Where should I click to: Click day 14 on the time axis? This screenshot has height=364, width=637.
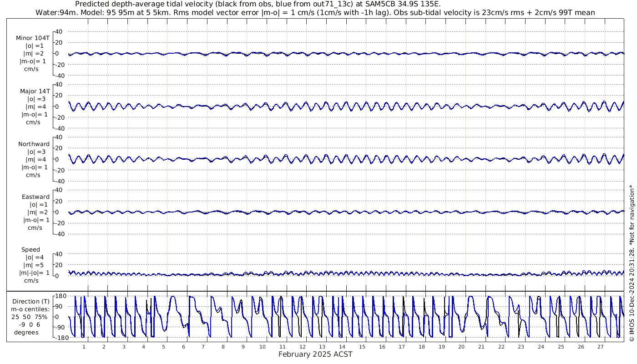tap(342, 347)
